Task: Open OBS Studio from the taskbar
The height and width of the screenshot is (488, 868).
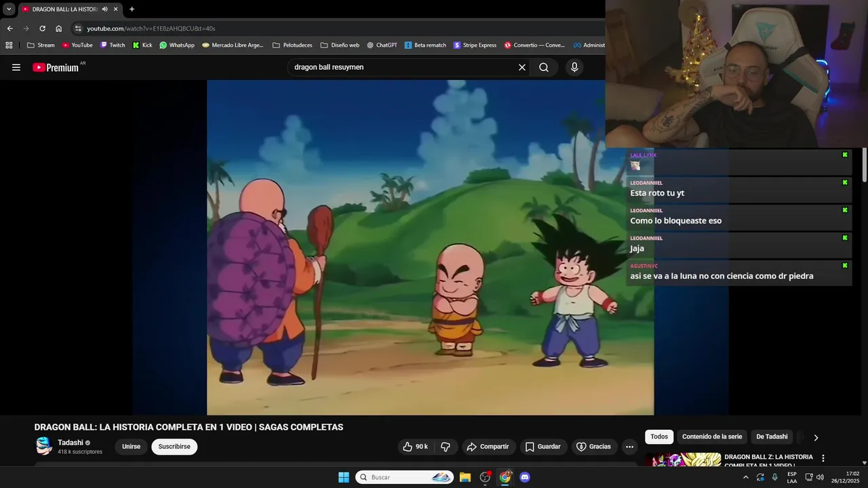Action: click(x=485, y=477)
